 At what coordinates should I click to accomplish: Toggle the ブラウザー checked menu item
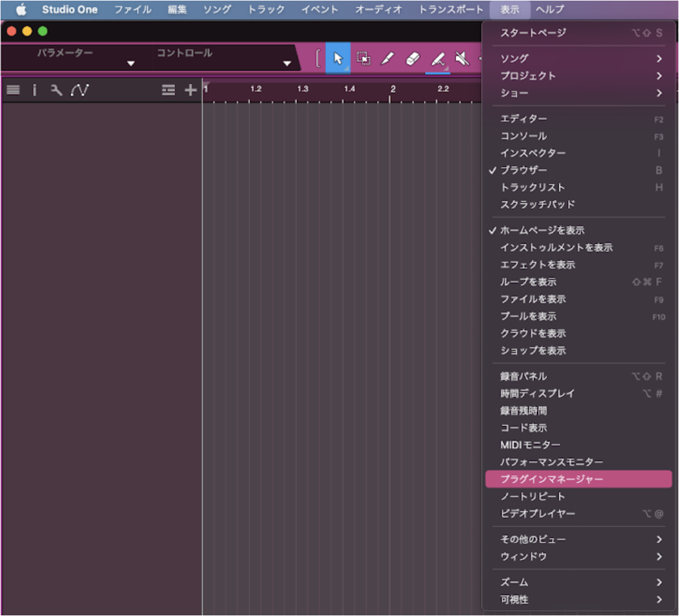point(578,170)
